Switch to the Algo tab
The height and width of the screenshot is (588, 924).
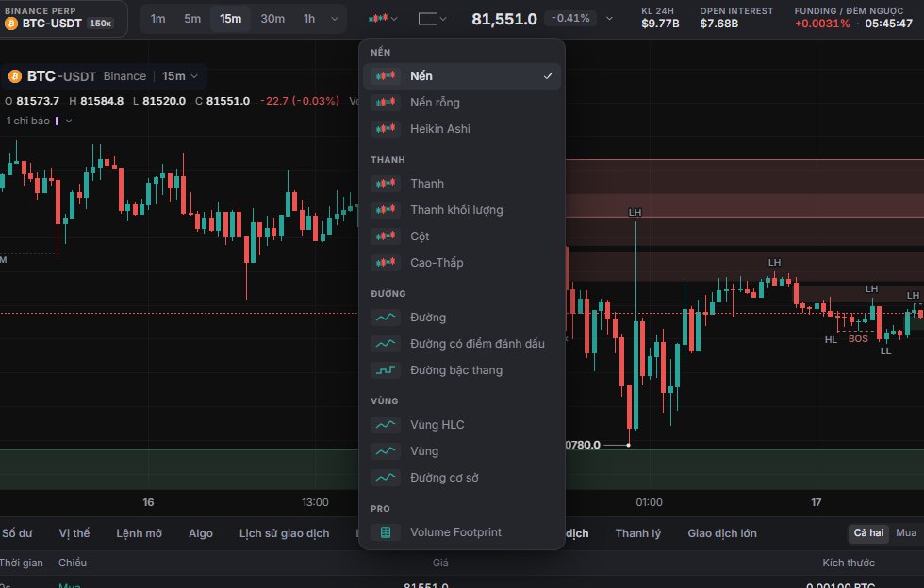200,533
